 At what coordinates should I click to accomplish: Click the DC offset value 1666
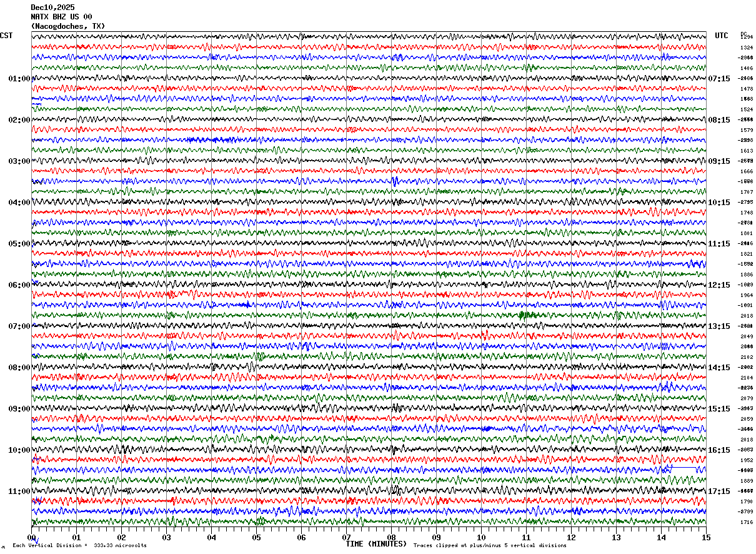(747, 171)
